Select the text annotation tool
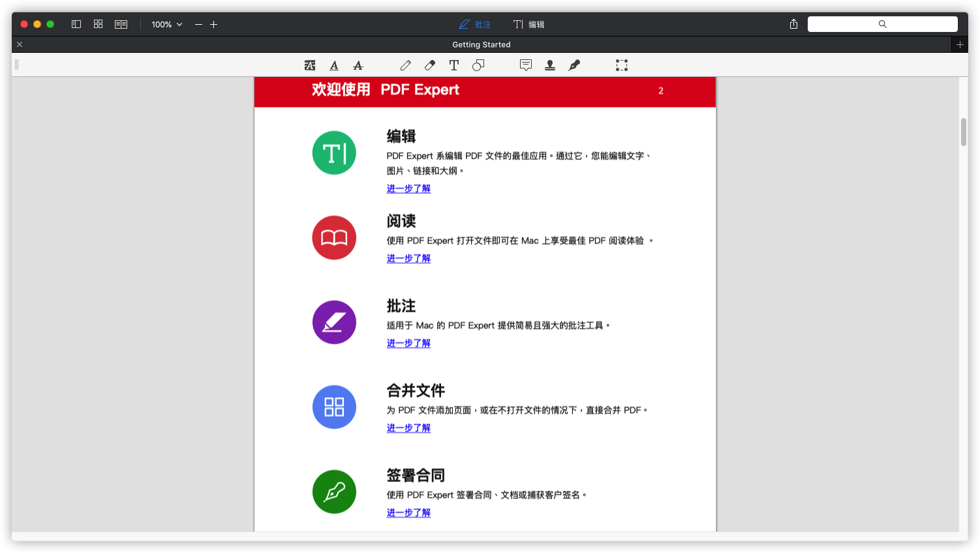Screen dimensions: 980x553 [x=453, y=65]
